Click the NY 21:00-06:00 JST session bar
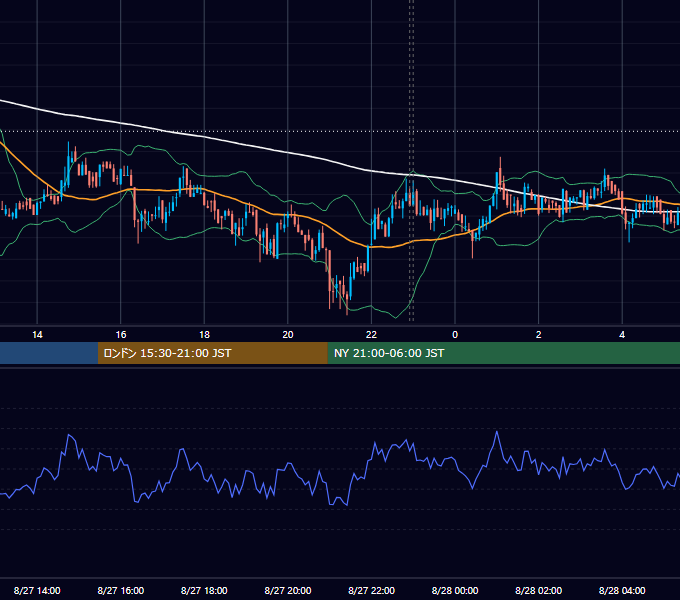Viewport: 680px width, 600px height. [x=503, y=353]
